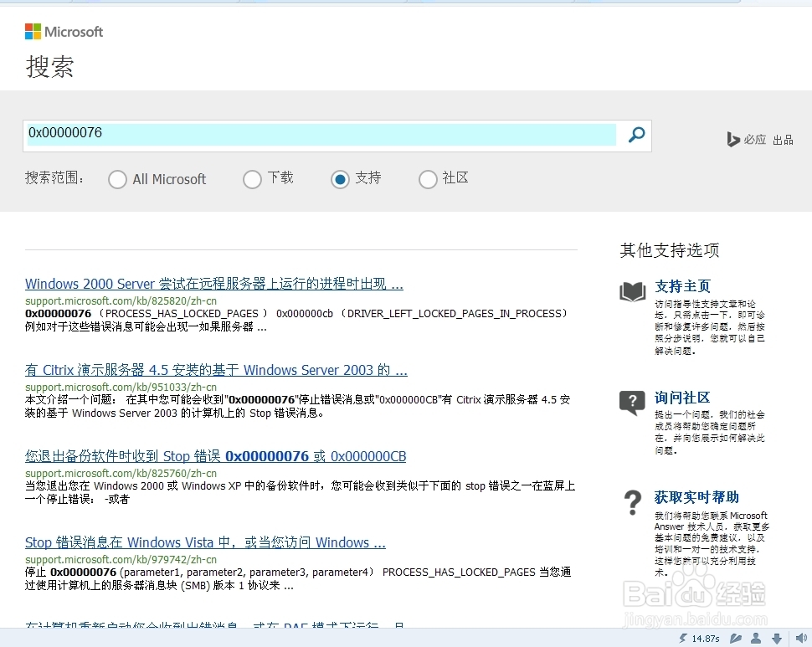Open the 询问社区 link
The image size is (812, 647).
click(682, 398)
